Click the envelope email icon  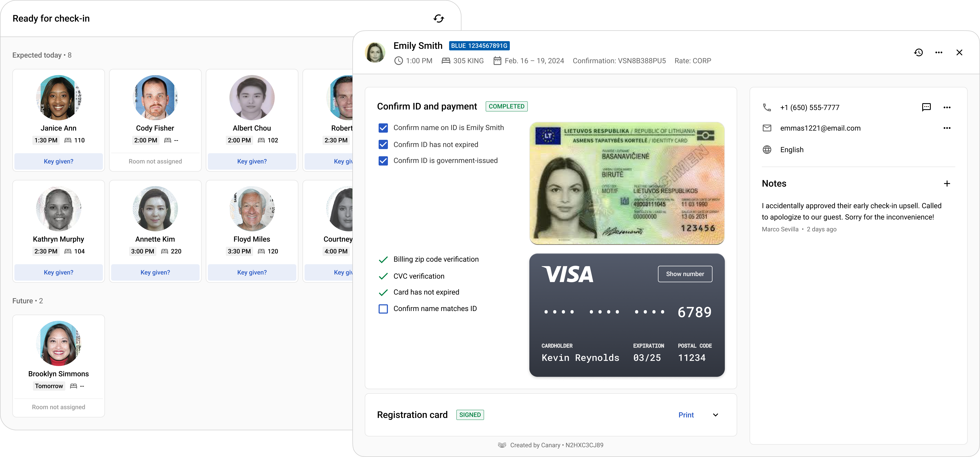coord(767,128)
